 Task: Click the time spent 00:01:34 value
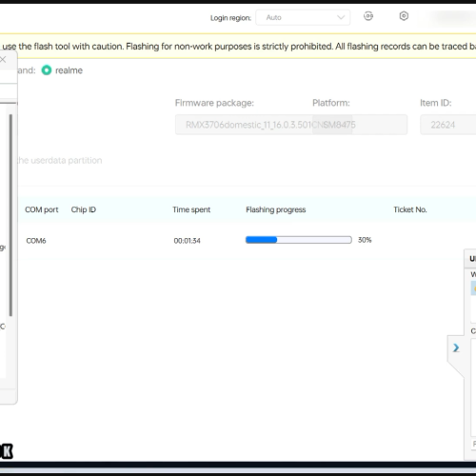tap(187, 241)
